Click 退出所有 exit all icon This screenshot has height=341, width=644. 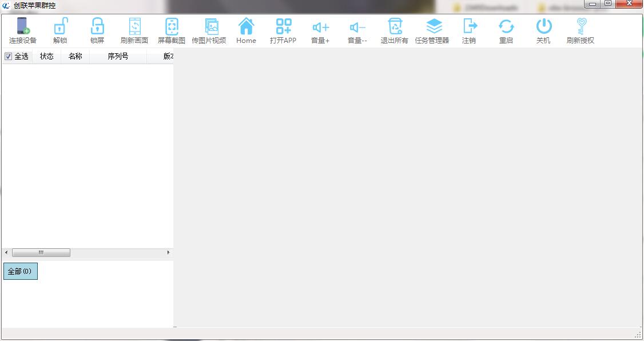click(x=395, y=27)
